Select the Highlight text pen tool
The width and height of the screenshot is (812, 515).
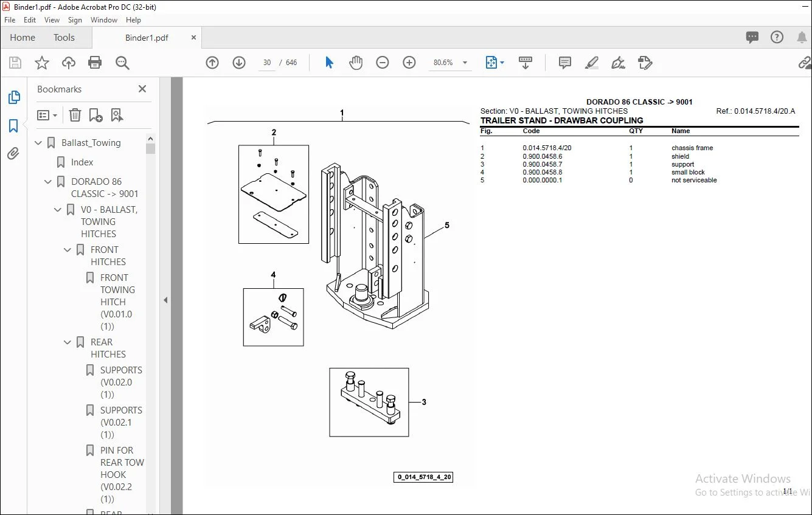[591, 63]
